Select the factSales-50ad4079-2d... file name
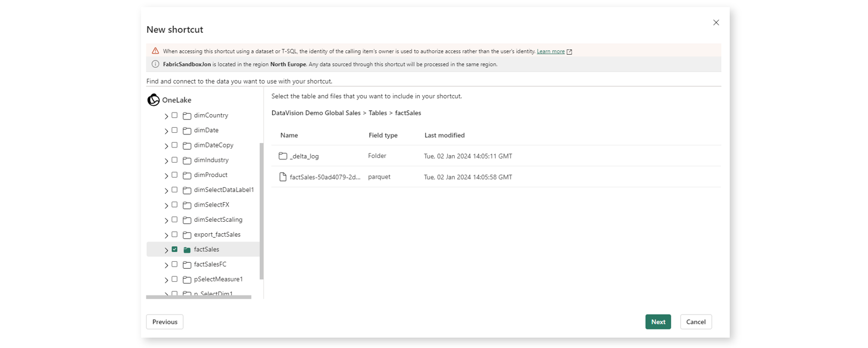The height and width of the screenshot is (348, 868). (x=325, y=177)
